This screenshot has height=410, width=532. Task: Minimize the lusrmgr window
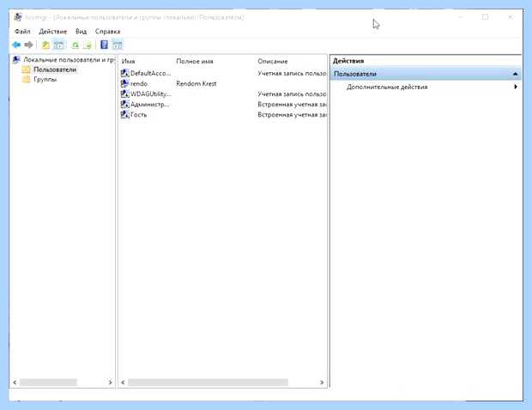click(461, 17)
